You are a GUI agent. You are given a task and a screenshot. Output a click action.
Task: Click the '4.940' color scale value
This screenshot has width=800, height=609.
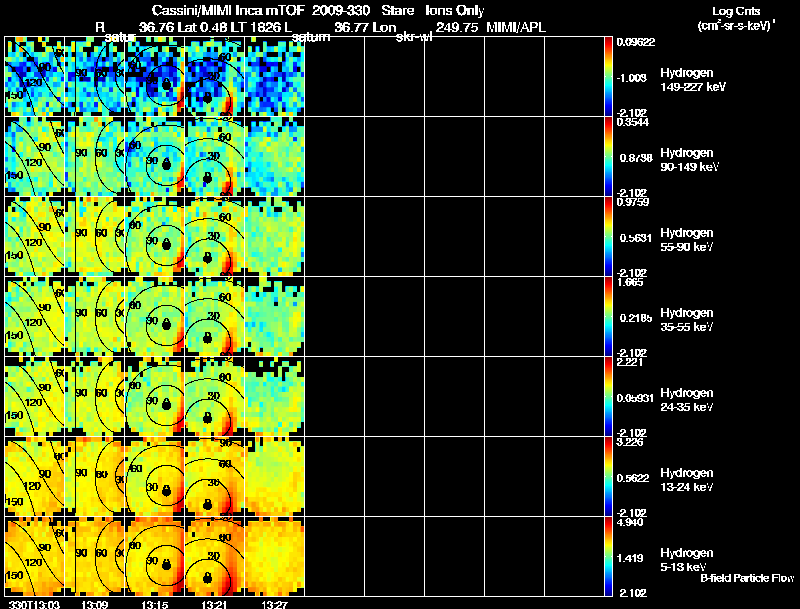point(630,522)
